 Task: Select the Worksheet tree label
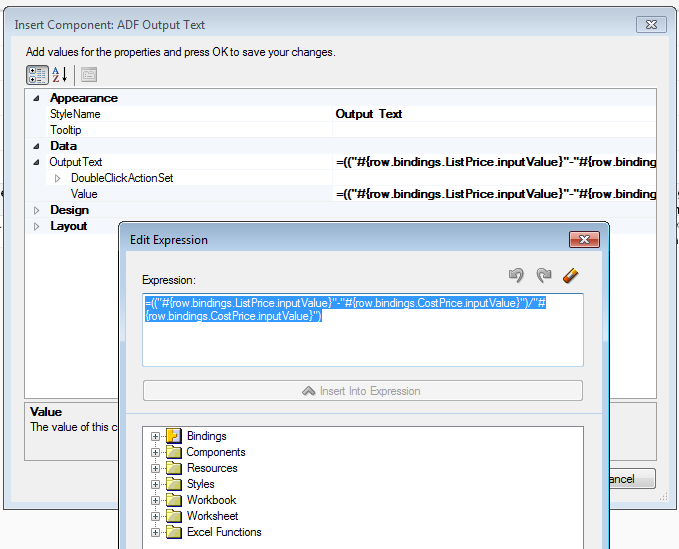[x=212, y=516]
